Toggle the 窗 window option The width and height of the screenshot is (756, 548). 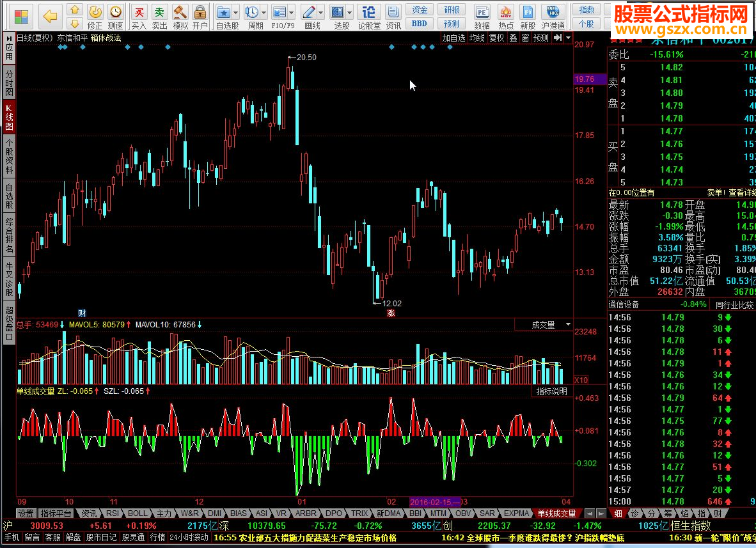(525, 38)
